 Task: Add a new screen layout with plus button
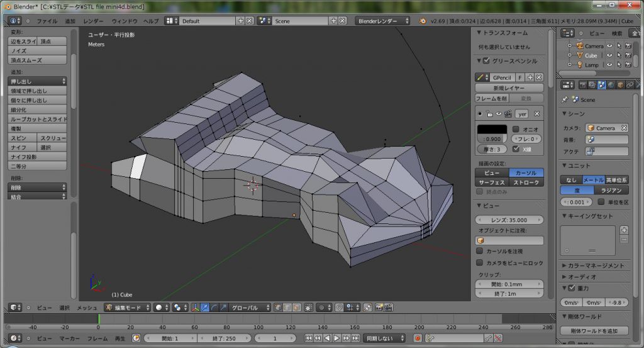click(x=241, y=21)
